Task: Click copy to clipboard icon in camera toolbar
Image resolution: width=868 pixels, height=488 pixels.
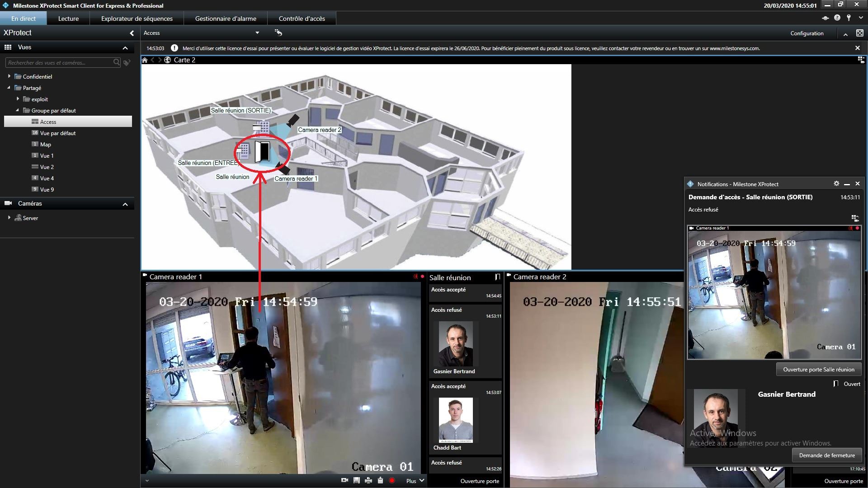Action: (380, 480)
